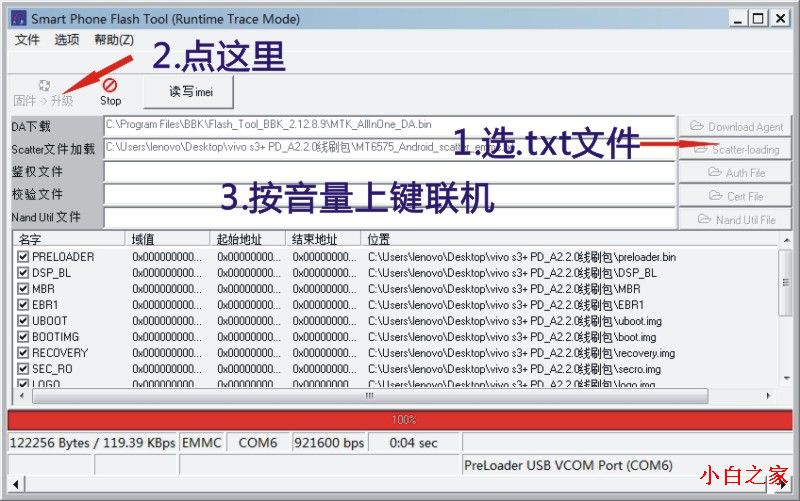Image resolution: width=800 pixels, height=501 pixels.
Task: Click the 921600 bps status entry
Action: (x=329, y=443)
